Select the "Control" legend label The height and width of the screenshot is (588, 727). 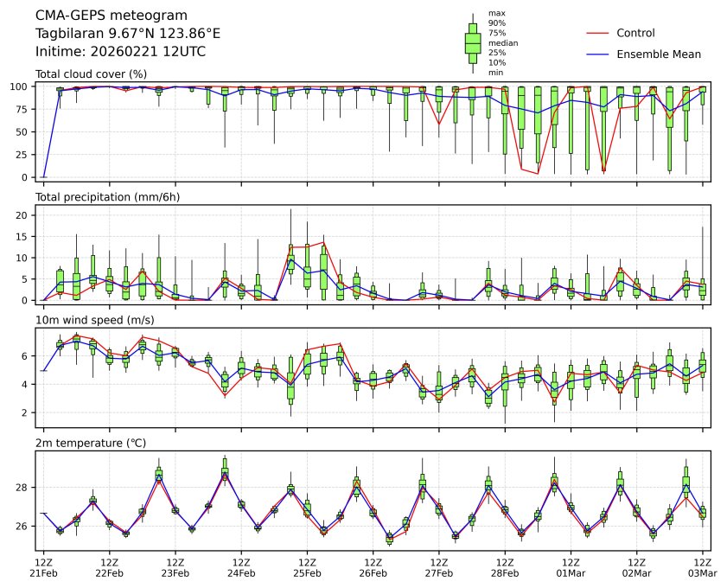pyautogui.click(x=635, y=33)
